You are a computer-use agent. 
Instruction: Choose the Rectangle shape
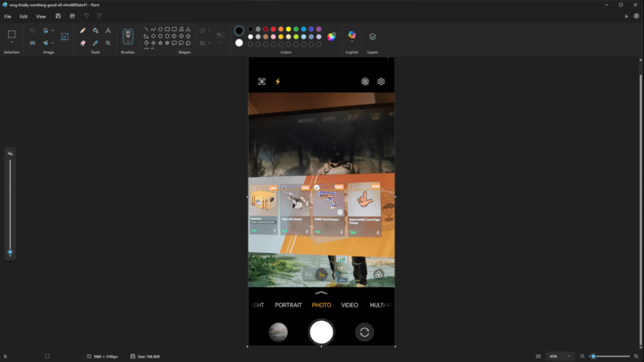point(167,29)
